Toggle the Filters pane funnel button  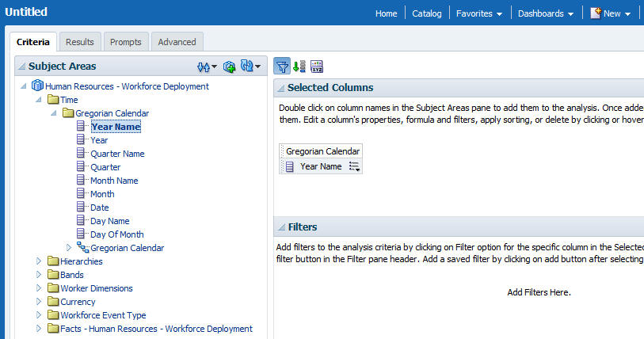282,67
